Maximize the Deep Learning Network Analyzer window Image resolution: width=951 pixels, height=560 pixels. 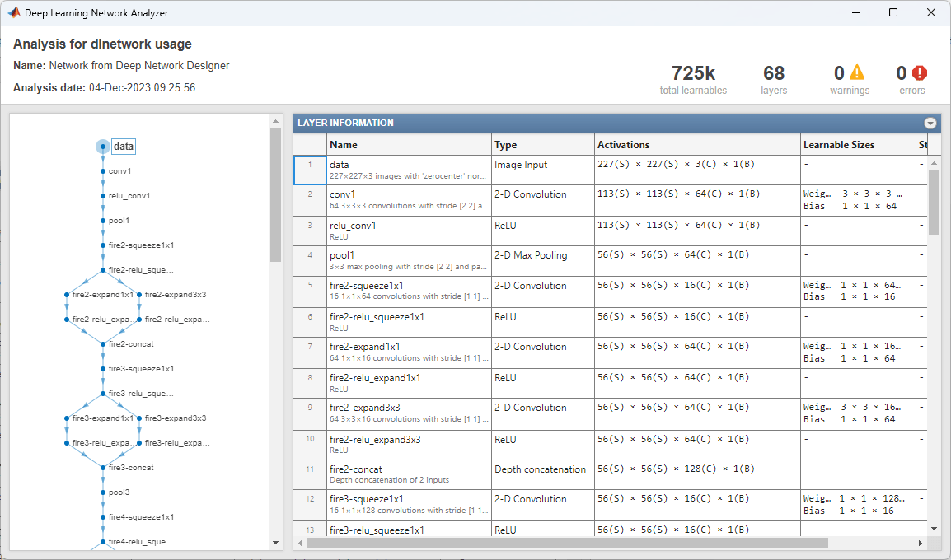click(x=893, y=12)
